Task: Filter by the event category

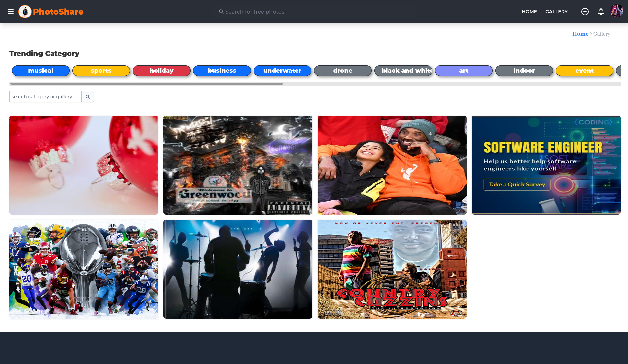Action: 584,71
